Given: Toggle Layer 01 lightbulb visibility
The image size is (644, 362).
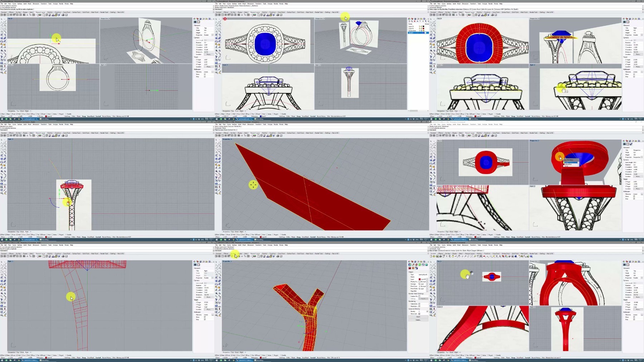Looking at the screenshot, I should tap(419, 26).
